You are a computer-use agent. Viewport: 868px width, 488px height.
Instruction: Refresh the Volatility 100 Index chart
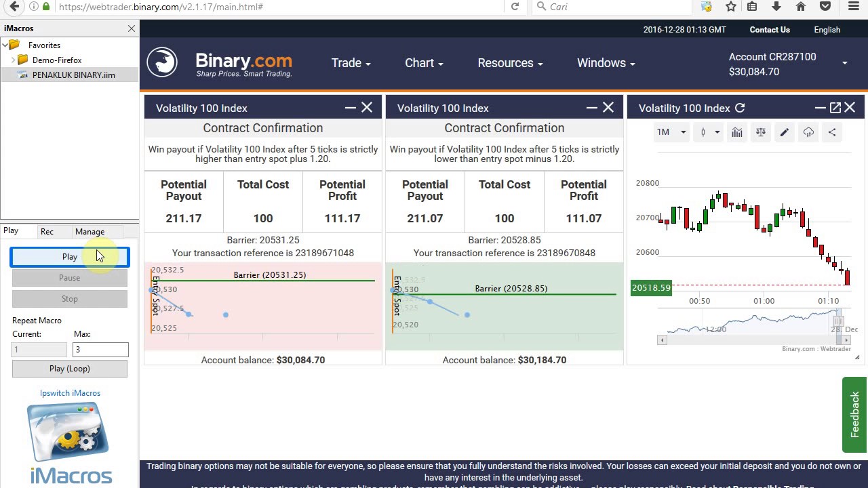click(x=740, y=108)
